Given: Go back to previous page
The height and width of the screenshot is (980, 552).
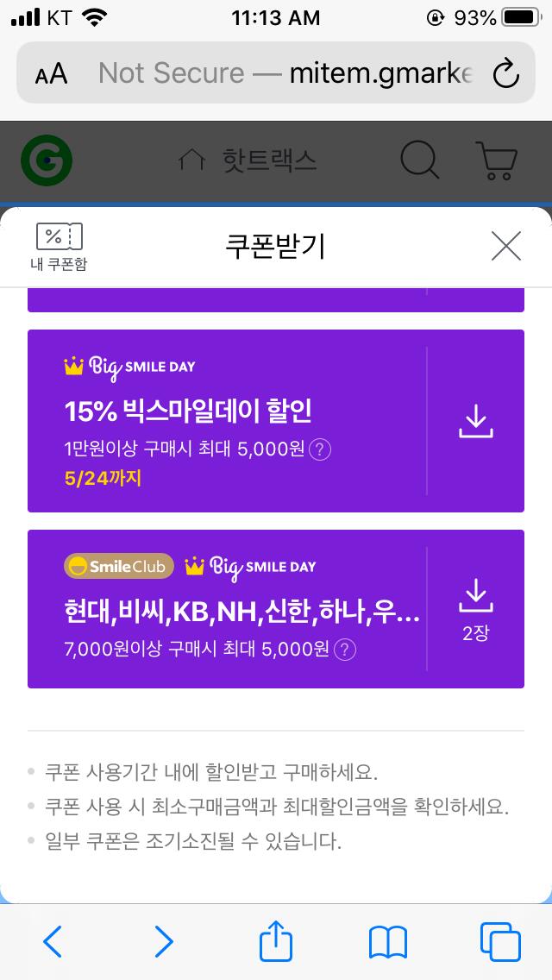Looking at the screenshot, I should tap(53, 942).
